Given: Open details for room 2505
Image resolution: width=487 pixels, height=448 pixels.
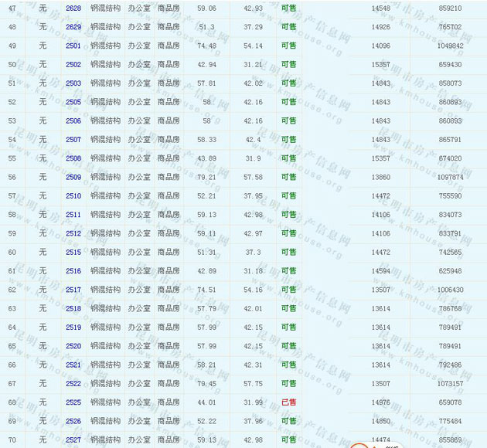Looking at the screenshot, I should coord(73,102).
